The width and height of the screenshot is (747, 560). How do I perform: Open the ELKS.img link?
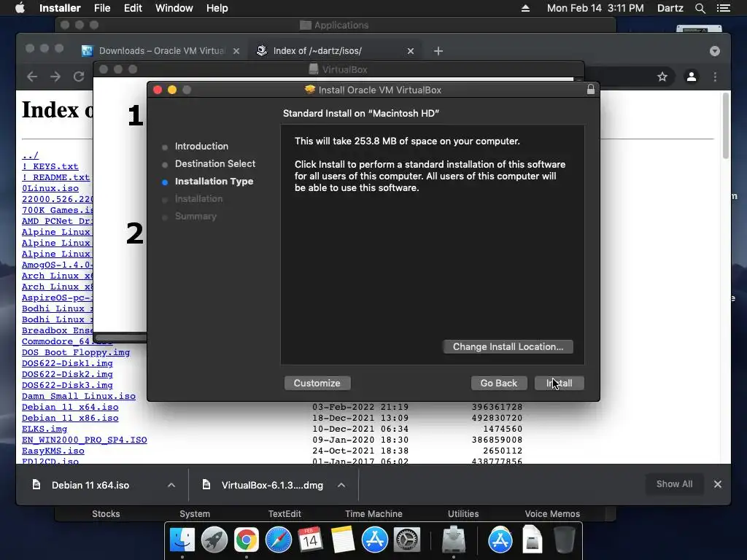[44, 429]
